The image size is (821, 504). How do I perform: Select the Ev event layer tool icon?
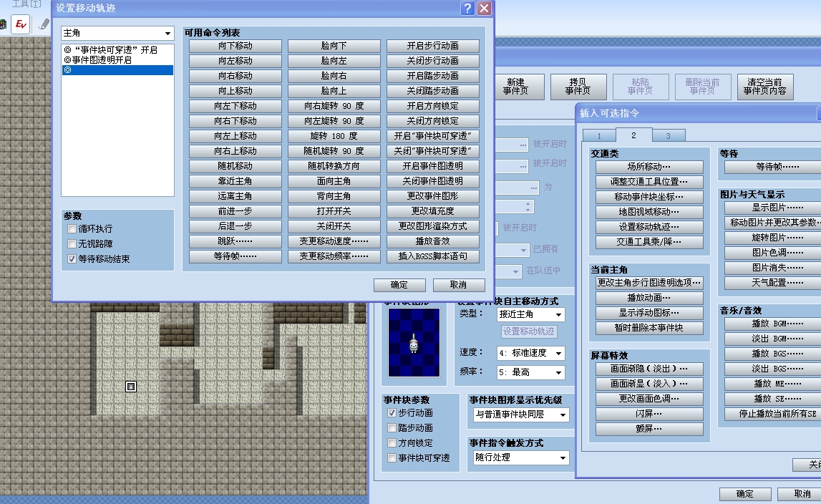(21, 24)
